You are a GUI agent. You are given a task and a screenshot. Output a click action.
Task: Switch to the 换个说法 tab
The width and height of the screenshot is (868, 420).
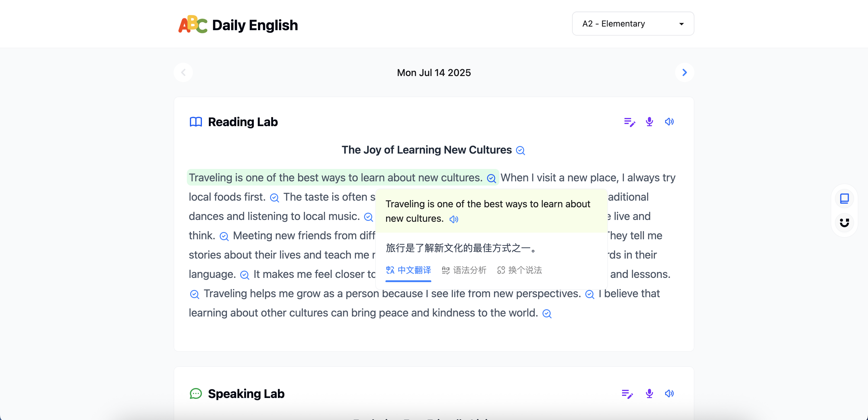pos(519,270)
